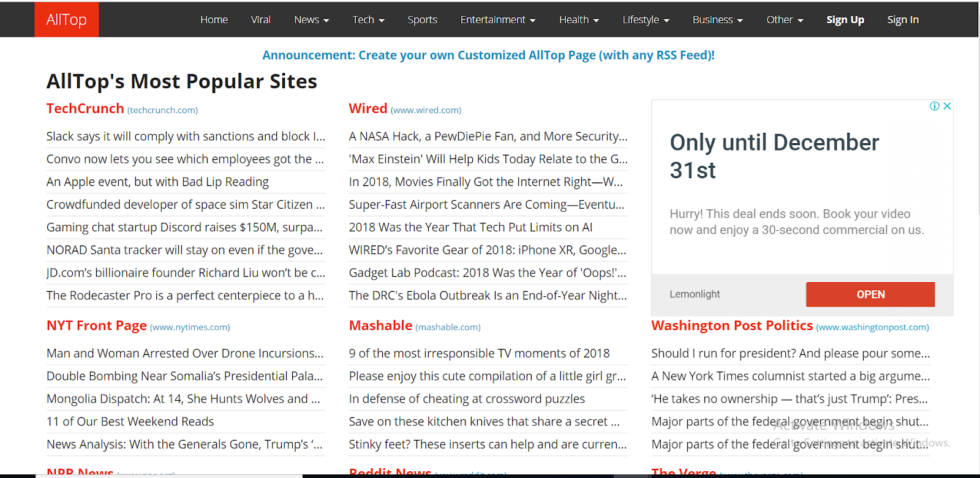980x478 pixels.
Task: Open 'Mongolia Dispatch: At 14, She Hunts Wolves' story
Action: 184,398
